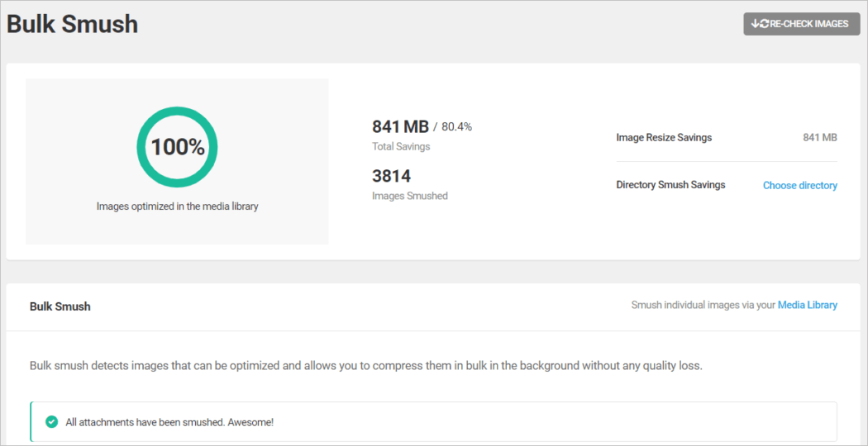This screenshot has width=868, height=446.
Task: Click the 80.4% savings percentage
Action: pyautogui.click(x=456, y=127)
